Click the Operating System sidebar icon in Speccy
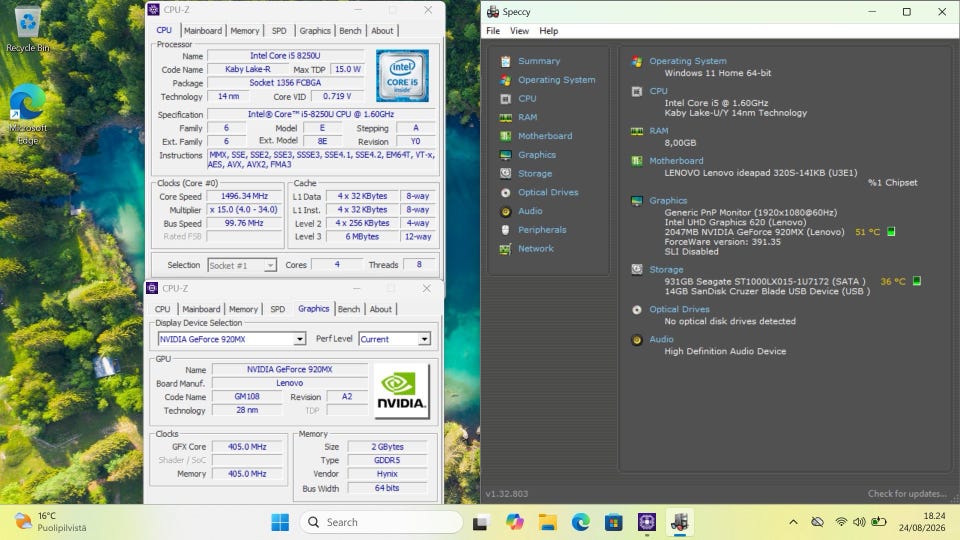960x540 pixels. pyautogui.click(x=505, y=80)
